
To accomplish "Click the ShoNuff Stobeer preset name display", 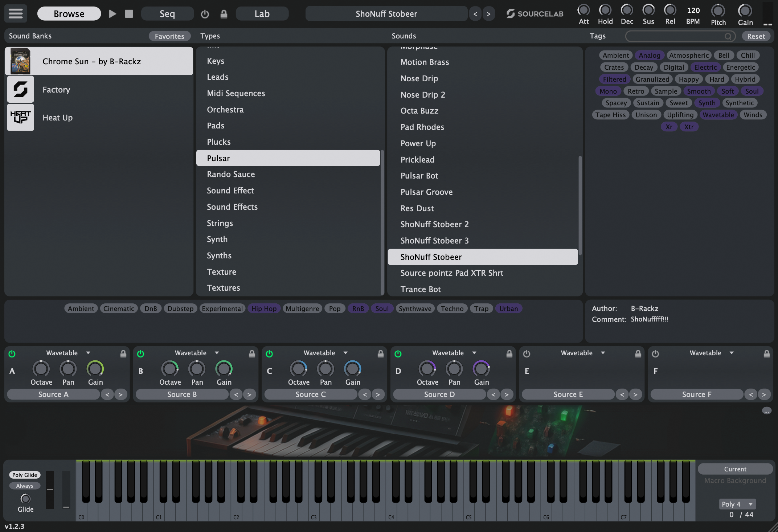I will pos(386,14).
